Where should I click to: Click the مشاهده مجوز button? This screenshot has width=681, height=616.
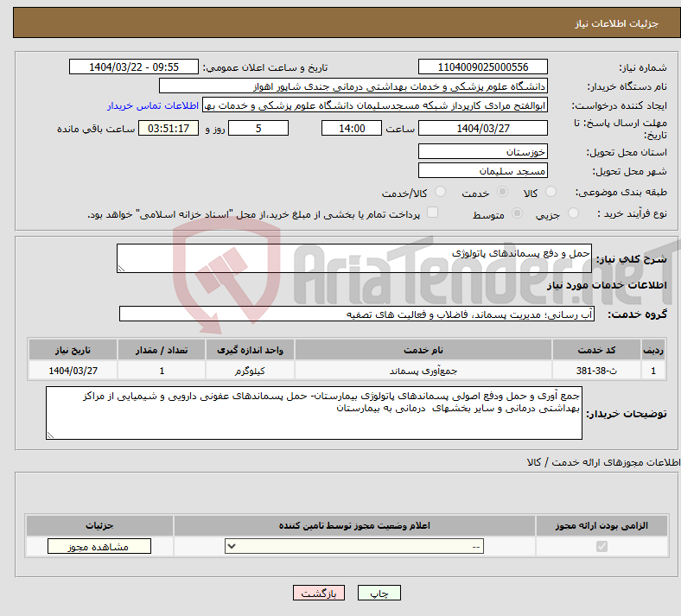tap(99, 546)
